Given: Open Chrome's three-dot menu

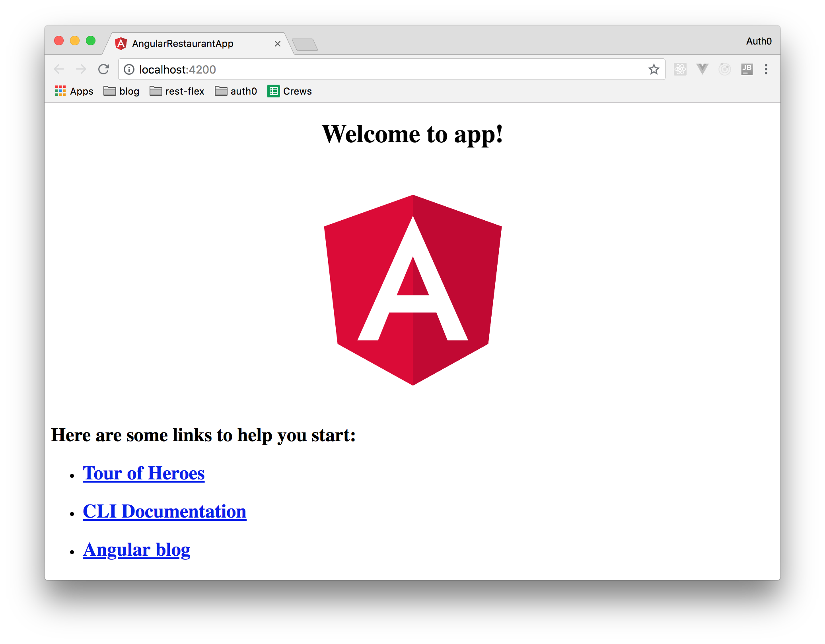Looking at the screenshot, I should pyautogui.click(x=766, y=69).
